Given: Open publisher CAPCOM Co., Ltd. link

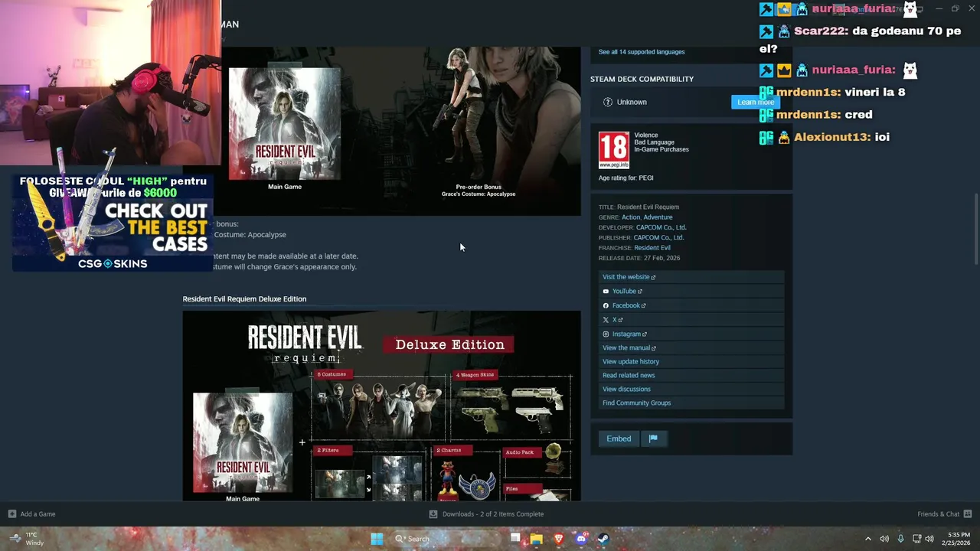Looking at the screenshot, I should point(658,237).
